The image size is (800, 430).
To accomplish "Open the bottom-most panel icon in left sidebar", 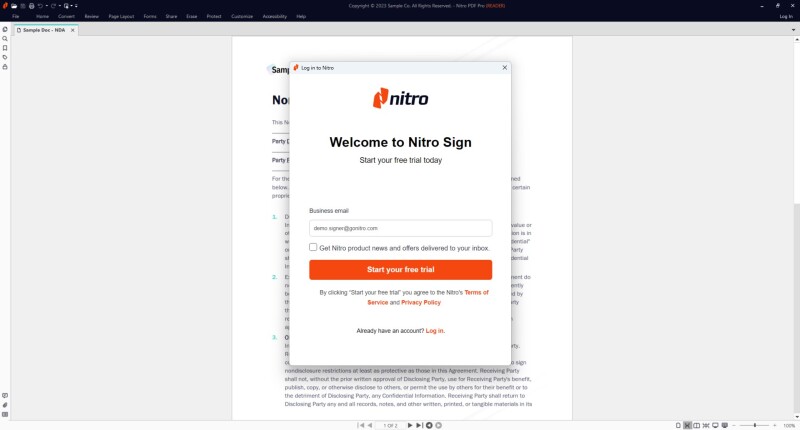I will pos(5,415).
